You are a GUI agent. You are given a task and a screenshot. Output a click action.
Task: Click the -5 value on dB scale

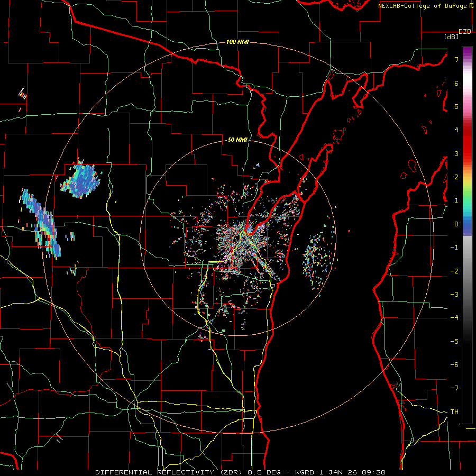point(454,342)
